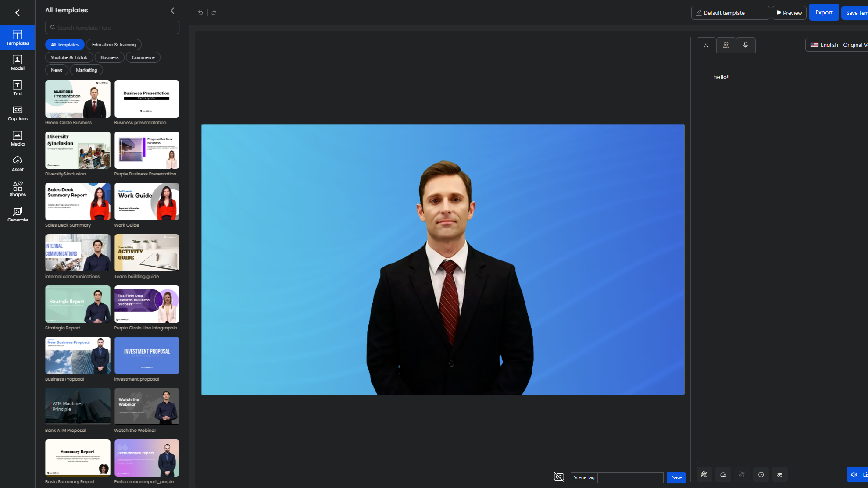Switch to the microphone voice tab
868x488 pixels.
coord(746,45)
